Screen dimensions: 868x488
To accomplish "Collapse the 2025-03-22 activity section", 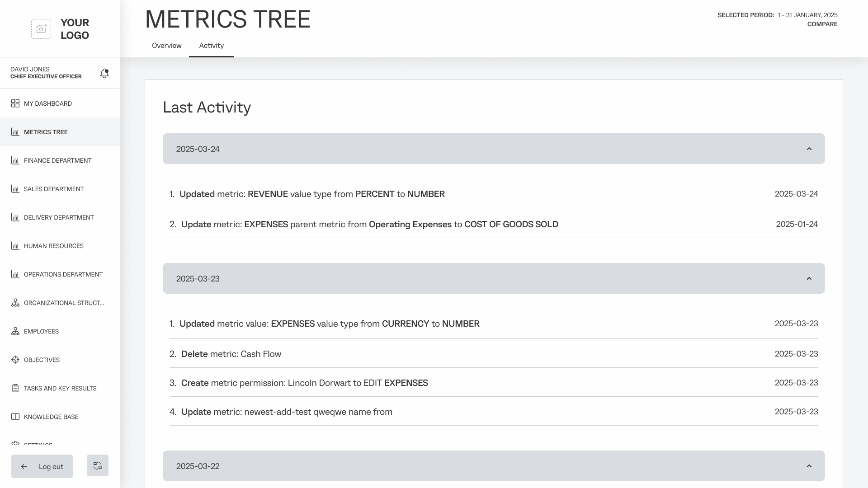I will pyautogui.click(x=809, y=466).
